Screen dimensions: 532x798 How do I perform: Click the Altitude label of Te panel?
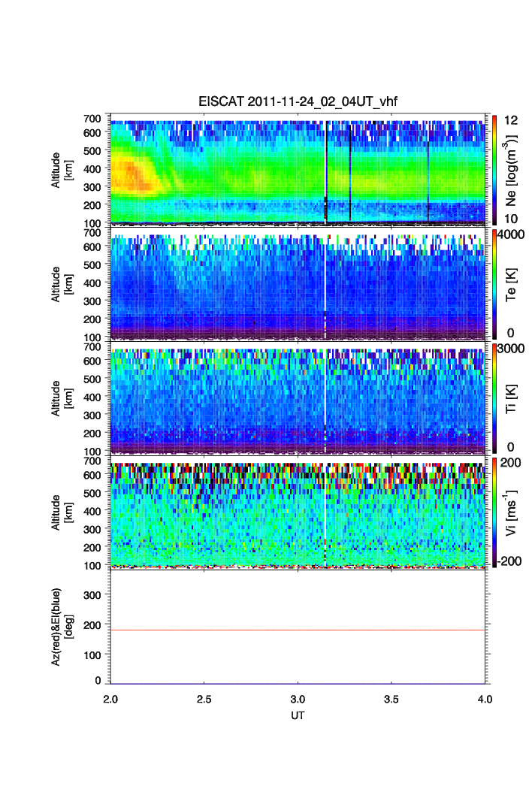click(x=62, y=284)
